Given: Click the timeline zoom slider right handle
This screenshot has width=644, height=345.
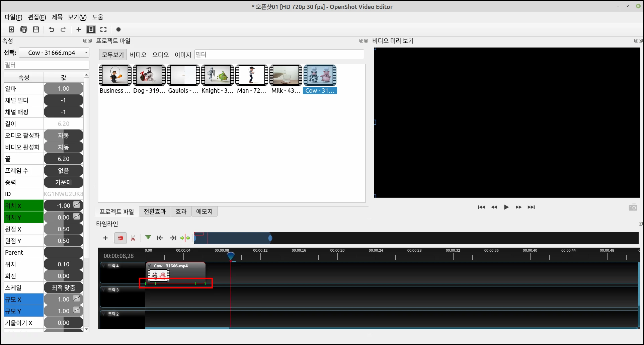Looking at the screenshot, I should coord(270,238).
